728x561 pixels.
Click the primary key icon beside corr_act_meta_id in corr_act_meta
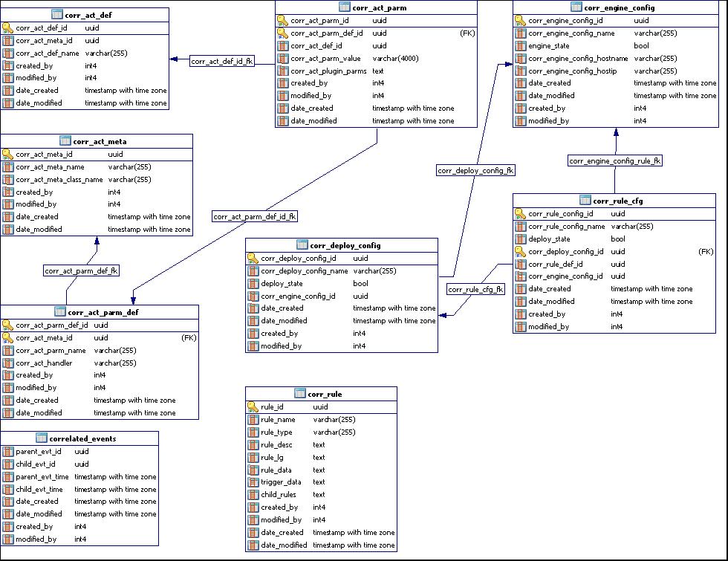pos(7,155)
